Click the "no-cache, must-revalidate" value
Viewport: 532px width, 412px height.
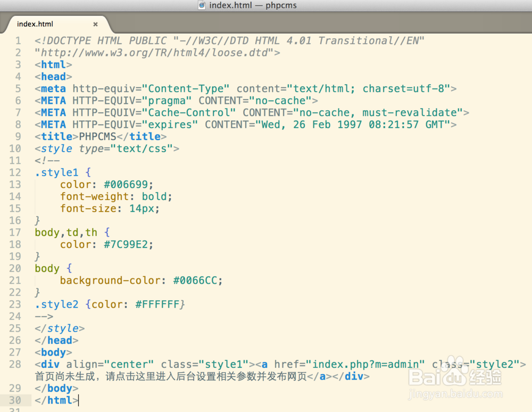pos(378,113)
